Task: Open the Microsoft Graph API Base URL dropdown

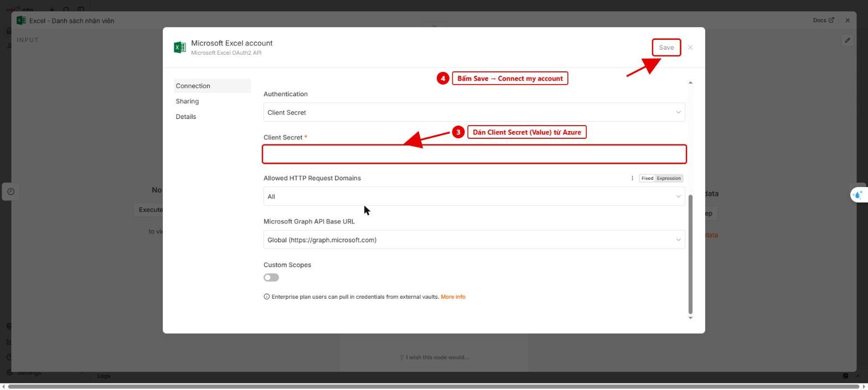Action: [474, 240]
